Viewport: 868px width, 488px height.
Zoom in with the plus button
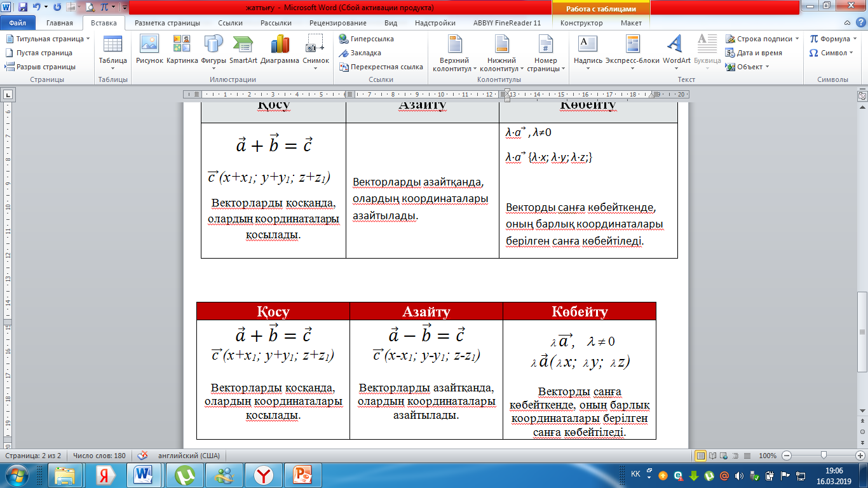pos(860,456)
